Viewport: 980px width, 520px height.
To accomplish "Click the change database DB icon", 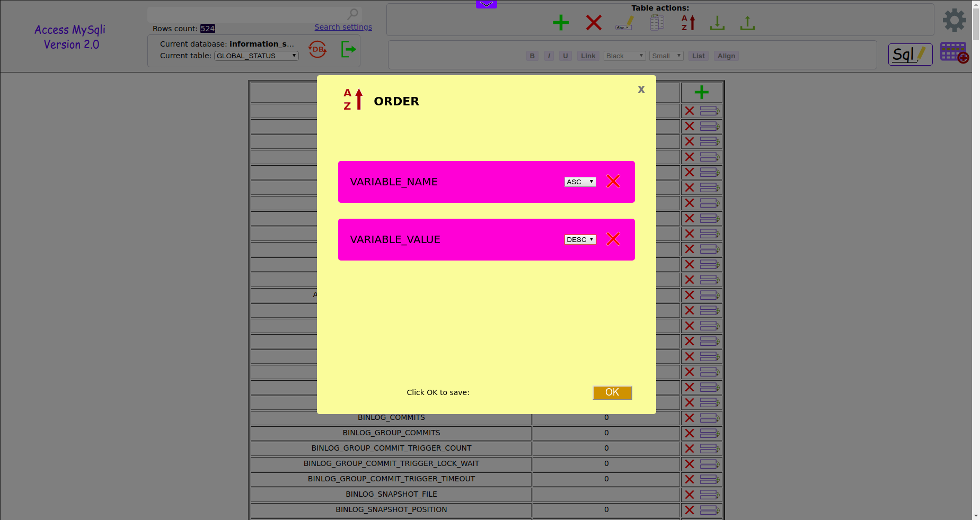I will coord(317,50).
